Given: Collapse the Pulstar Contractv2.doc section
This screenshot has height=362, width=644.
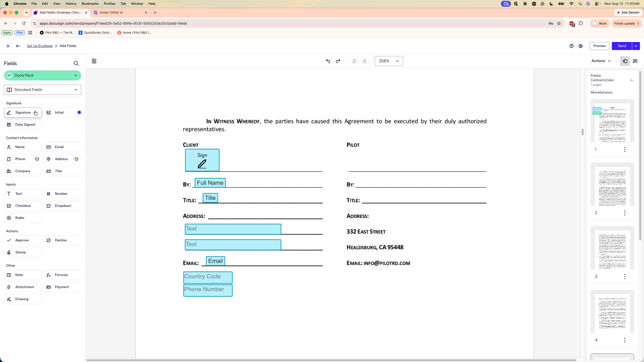Looking at the screenshot, I should click(x=631, y=80).
